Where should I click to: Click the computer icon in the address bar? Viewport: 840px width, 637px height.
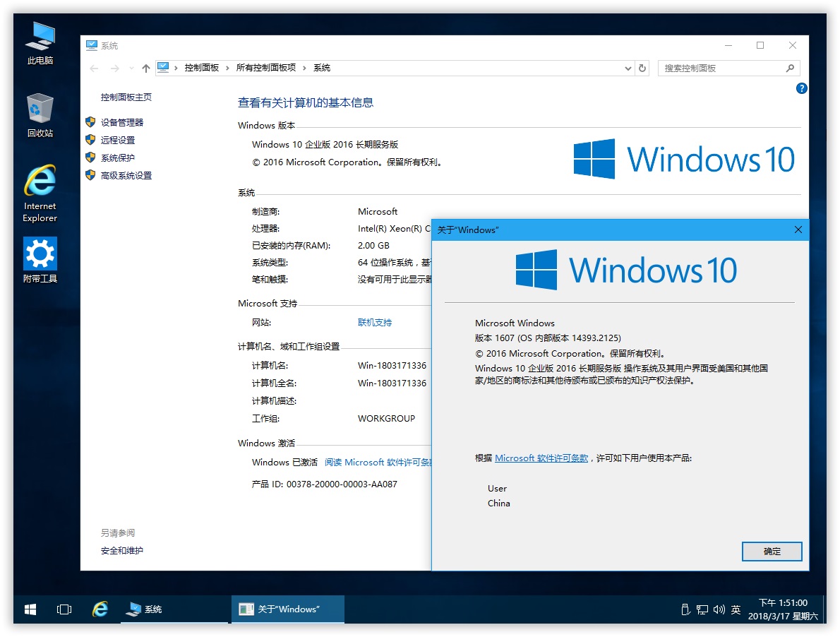(163, 68)
